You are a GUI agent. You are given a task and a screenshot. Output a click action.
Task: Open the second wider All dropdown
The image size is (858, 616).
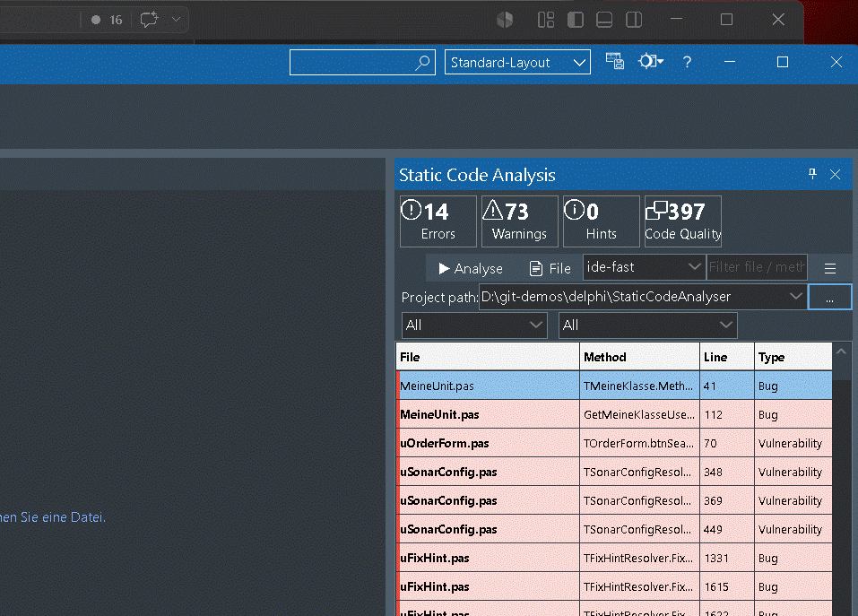coord(648,325)
